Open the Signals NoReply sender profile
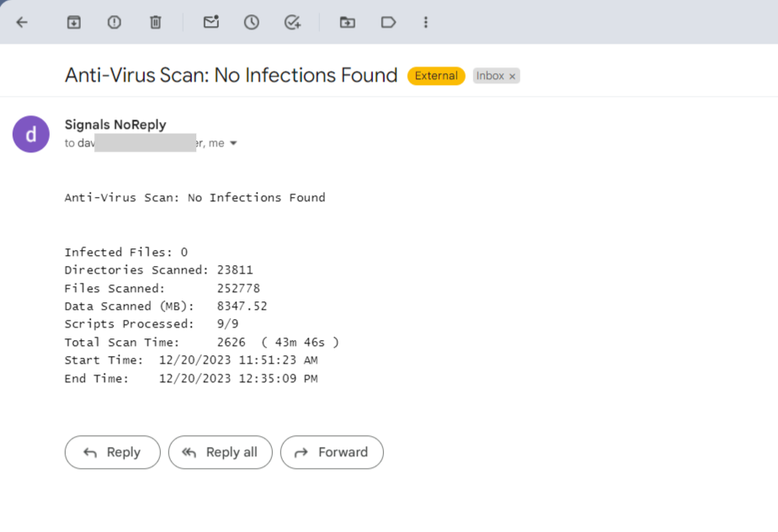 coord(30,134)
